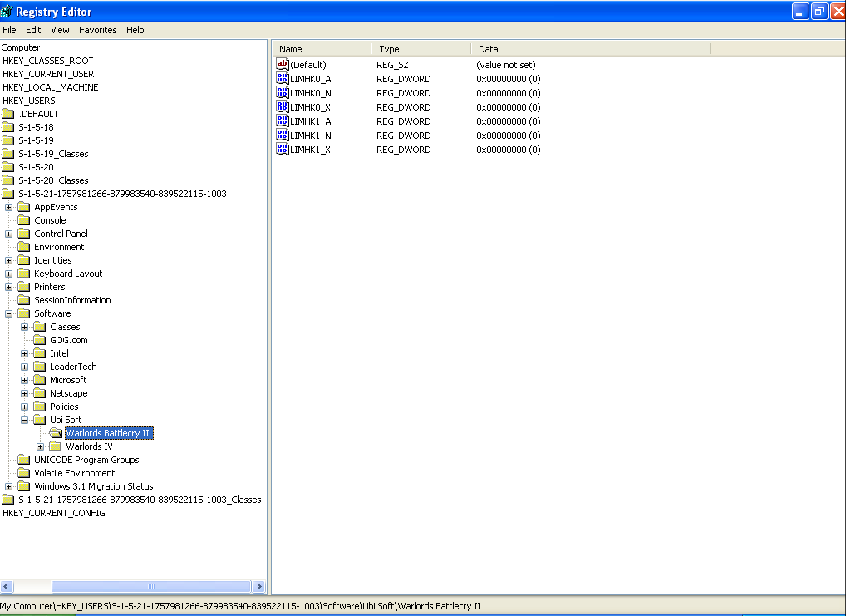Click the LIMHK0_X DWORD value icon

point(283,107)
